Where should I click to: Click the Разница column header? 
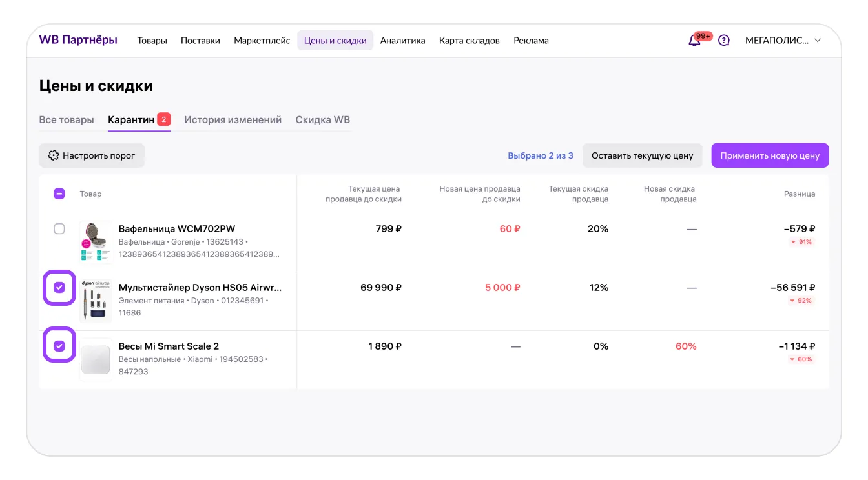tap(800, 194)
